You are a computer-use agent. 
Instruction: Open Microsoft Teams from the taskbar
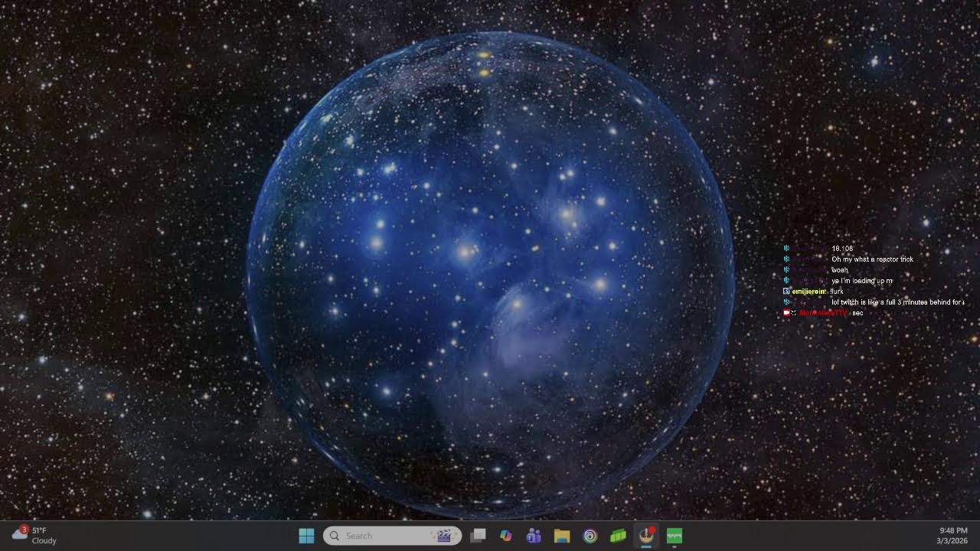(x=534, y=536)
